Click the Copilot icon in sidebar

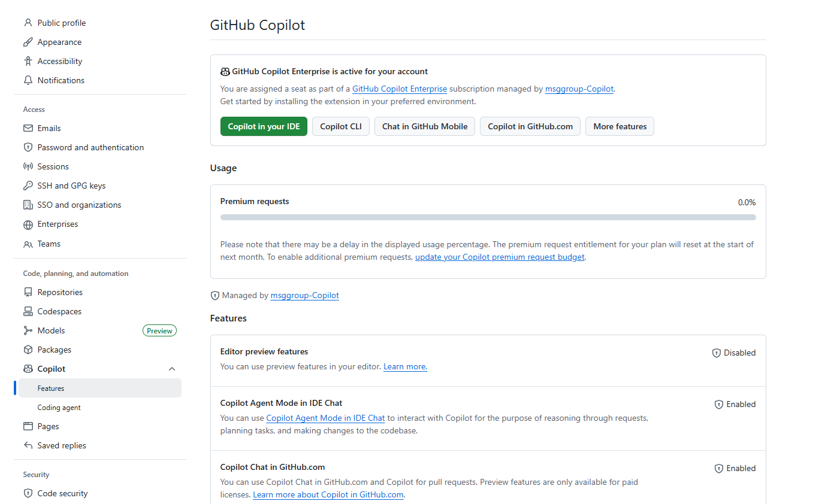coord(28,369)
